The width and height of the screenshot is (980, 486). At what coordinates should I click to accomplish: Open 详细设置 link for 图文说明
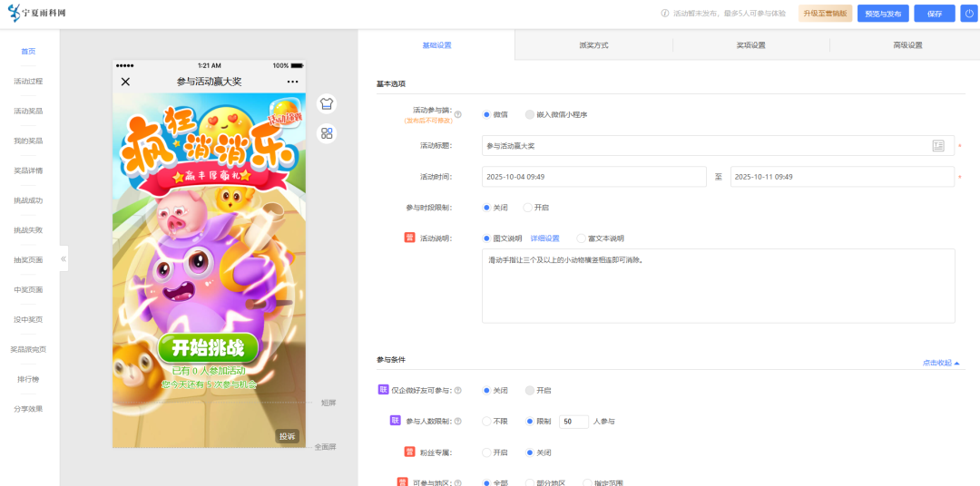pos(545,238)
